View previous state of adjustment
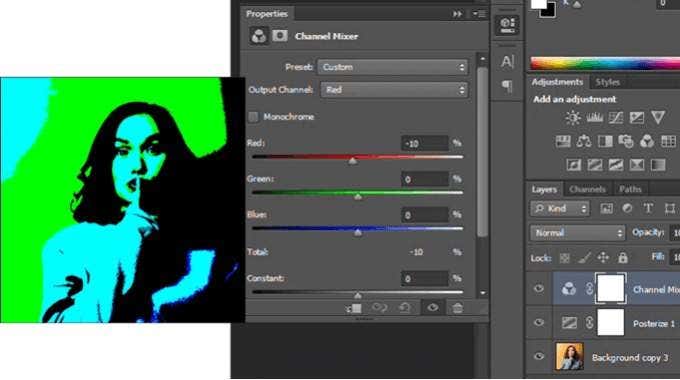 coord(379,308)
